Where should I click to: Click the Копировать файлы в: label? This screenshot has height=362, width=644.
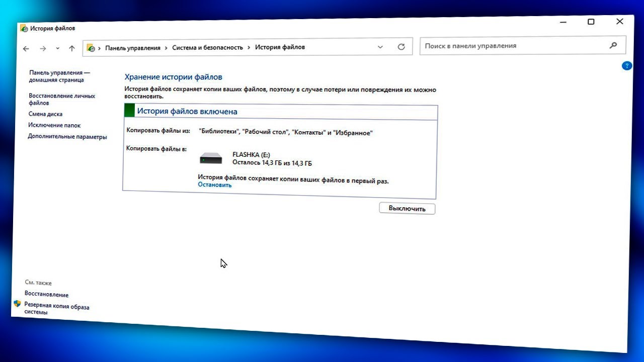click(x=156, y=148)
